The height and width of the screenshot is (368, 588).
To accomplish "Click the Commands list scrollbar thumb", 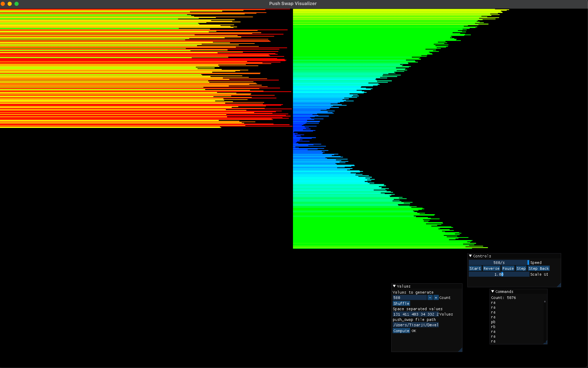I will (545, 302).
